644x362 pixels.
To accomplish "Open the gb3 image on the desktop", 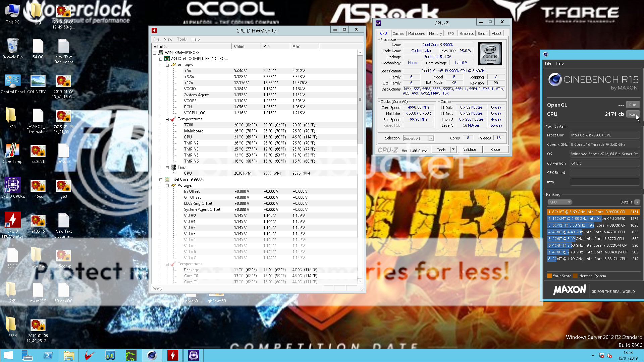I will click(x=63, y=188).
